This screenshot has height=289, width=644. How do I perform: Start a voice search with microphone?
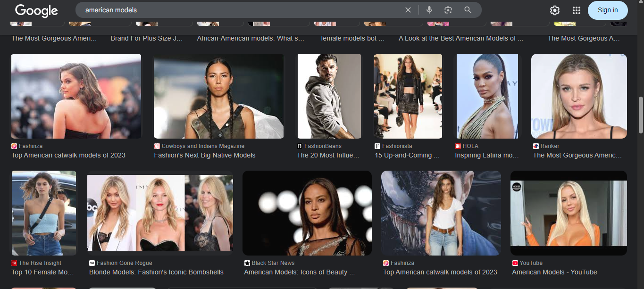coord(429,10)
